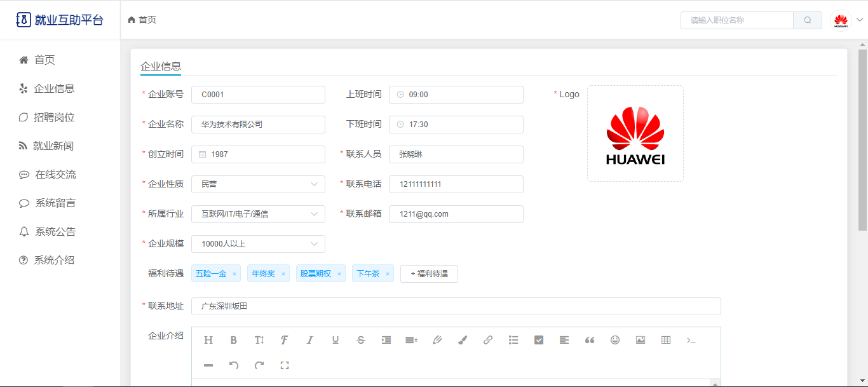Screen dimensions: 868x387
Task: Insert link using chain icon
Action: point(488,340)
